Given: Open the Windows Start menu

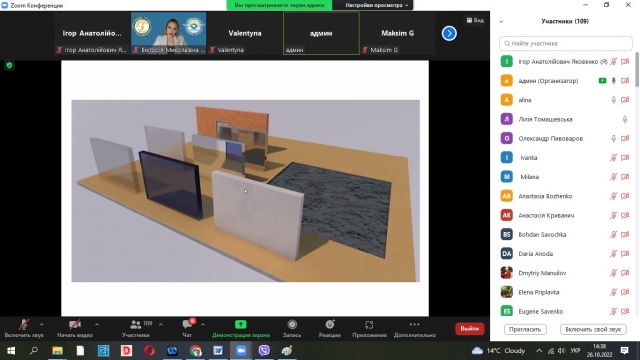Looking at the screenshot, I should pos(11,351).
